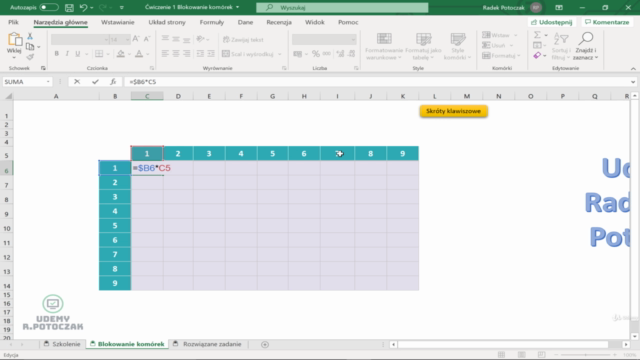Click the Add new sheet plus icon

[x=265, y=344]
